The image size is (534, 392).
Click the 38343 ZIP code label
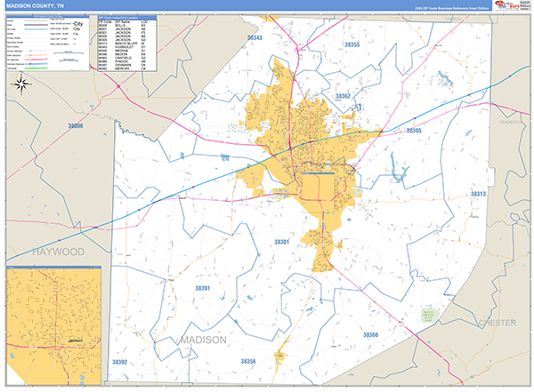[x=255, y=38]
